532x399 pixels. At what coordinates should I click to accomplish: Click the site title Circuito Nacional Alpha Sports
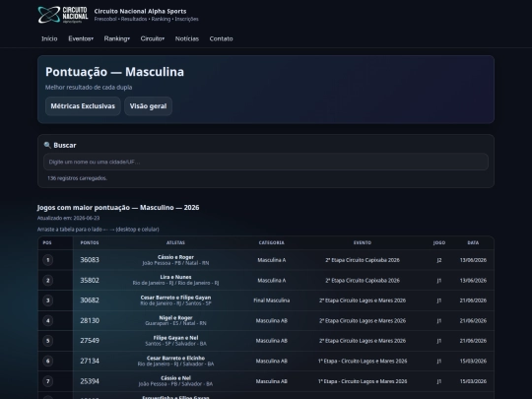click(140, 11)
